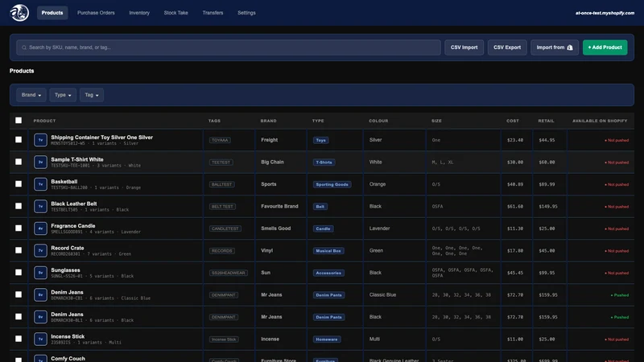
Task: Tick the Record Crate row checkbox
Action: (x=19, y=250)
